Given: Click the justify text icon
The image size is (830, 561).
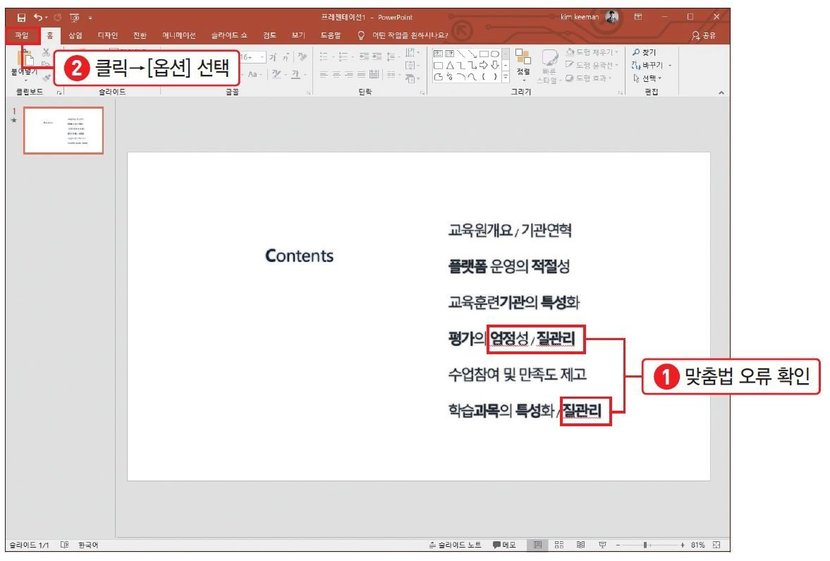Looking at the screenshot, I should pyautogui.click(x=362, y=75).
